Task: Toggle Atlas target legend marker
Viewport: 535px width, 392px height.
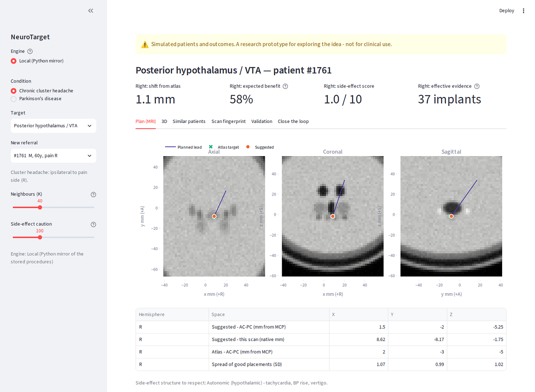Action: 211,147
